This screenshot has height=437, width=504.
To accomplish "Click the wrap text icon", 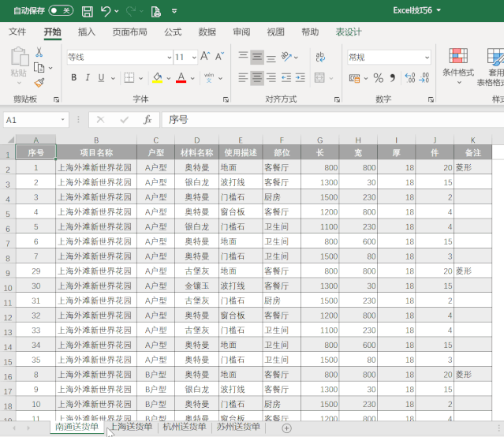I will click(x=319, y=57).
